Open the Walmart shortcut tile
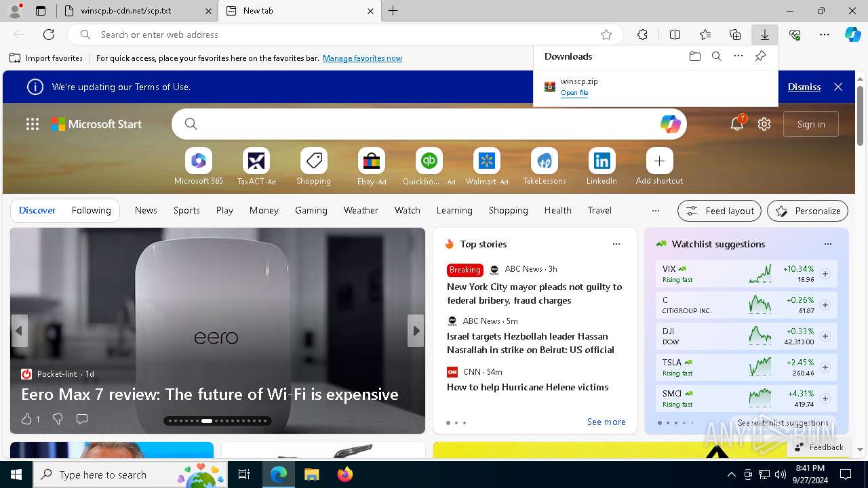868x488 pixels. pyautogui.click(x=487, y=167)
